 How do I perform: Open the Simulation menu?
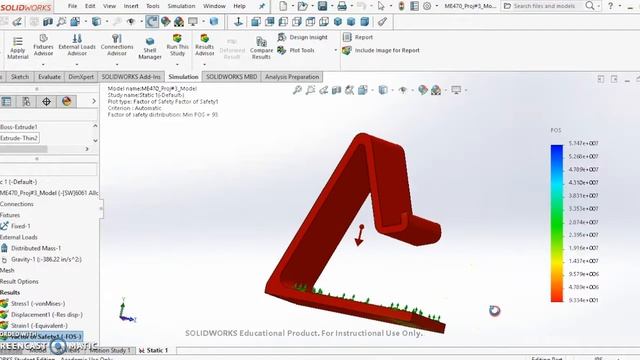coord(181,6)
